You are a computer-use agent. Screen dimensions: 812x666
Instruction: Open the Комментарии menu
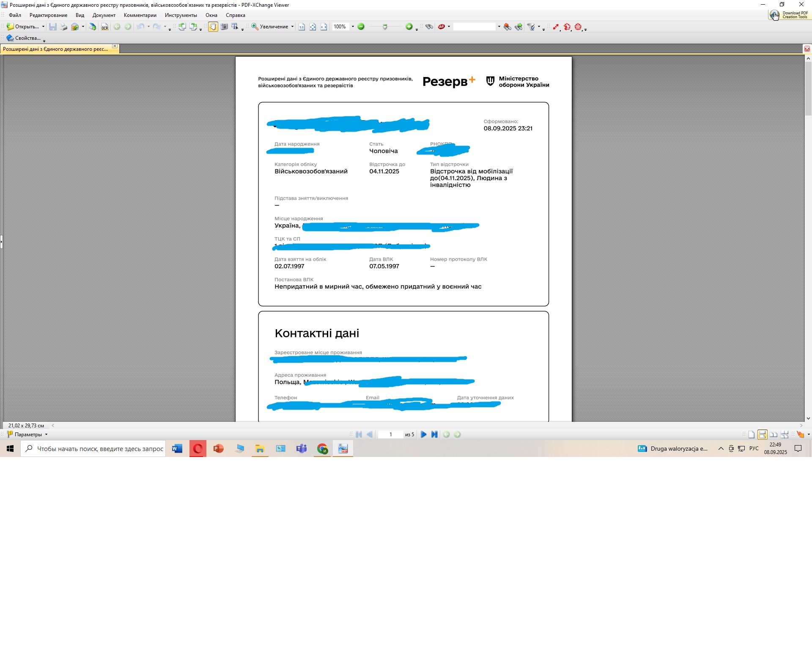pos(140,15)
